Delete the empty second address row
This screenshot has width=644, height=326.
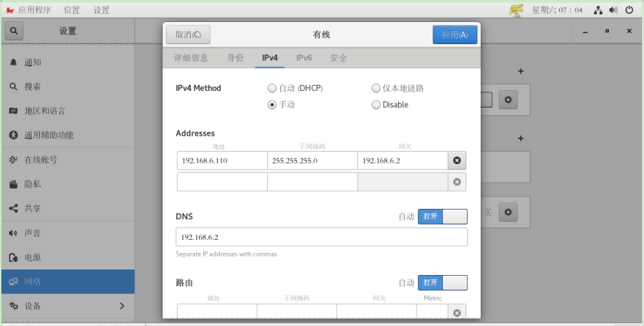[456, 182]
